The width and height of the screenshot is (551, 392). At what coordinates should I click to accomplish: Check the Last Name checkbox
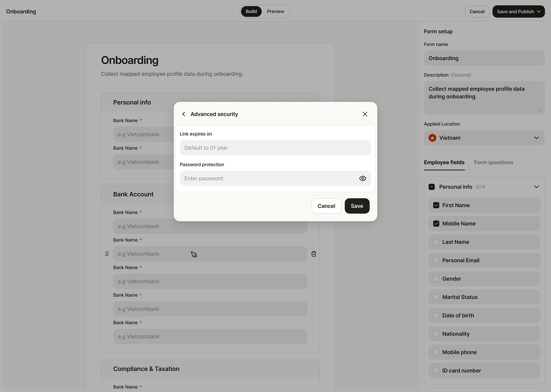pyautogui.click(x=436, y=242)
